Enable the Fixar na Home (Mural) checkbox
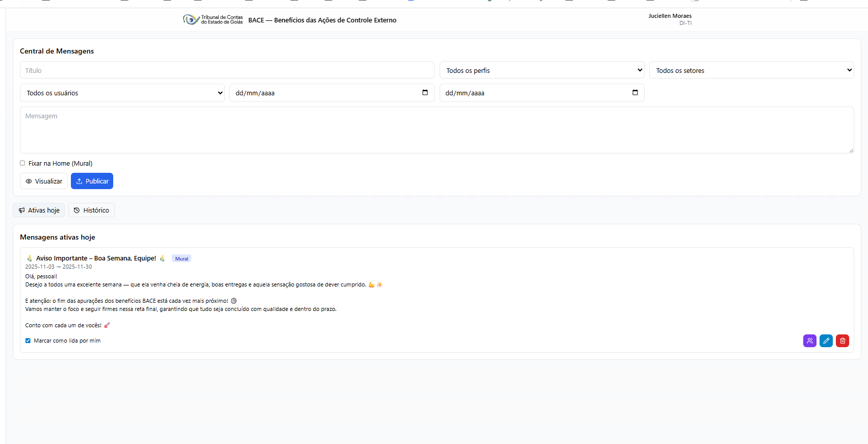This screenshot has width=868, height=444. pos(22,163)
